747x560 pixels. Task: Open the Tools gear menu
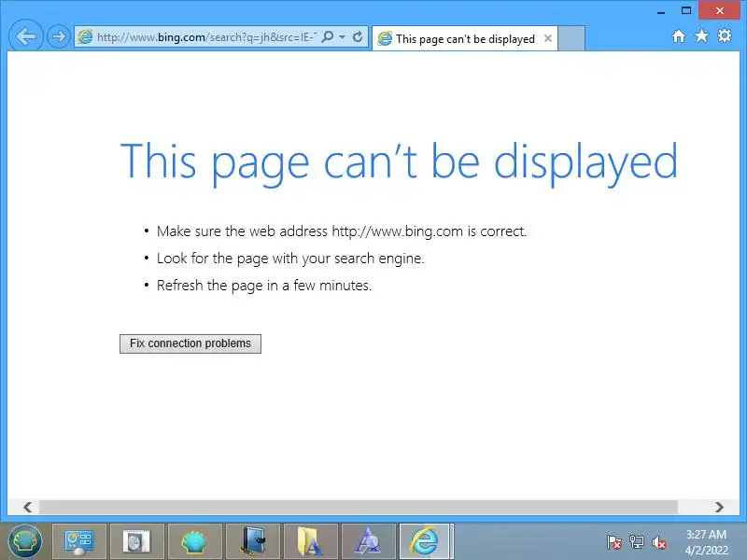point(725,35)
